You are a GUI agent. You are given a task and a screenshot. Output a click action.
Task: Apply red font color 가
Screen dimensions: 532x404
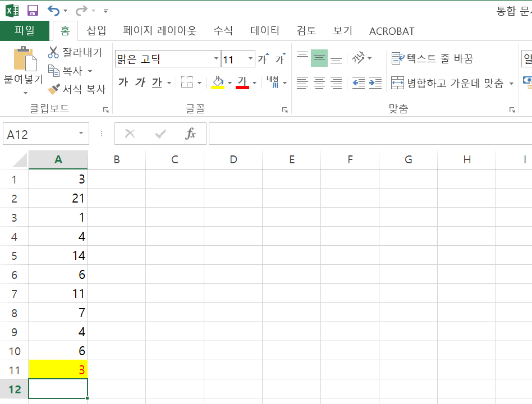tap(242, 82)
